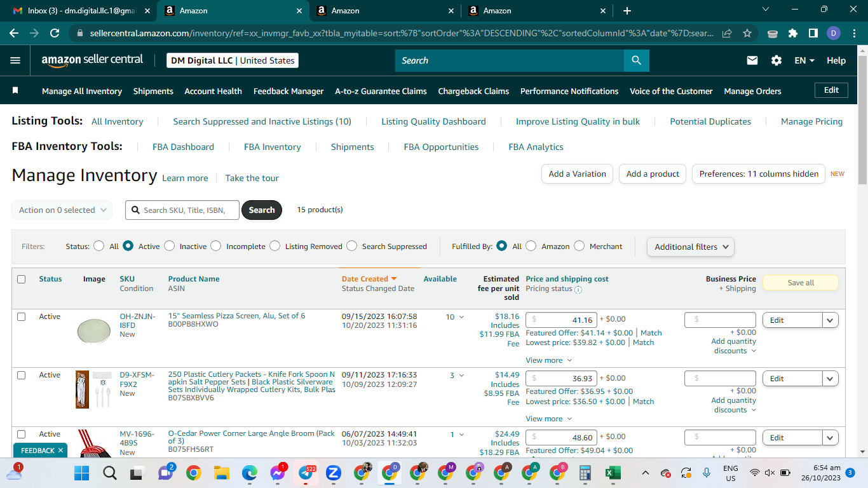Screen dimensions: 868x488
Task: Expand available quantity 10 chevron
Action: [461, 317]
